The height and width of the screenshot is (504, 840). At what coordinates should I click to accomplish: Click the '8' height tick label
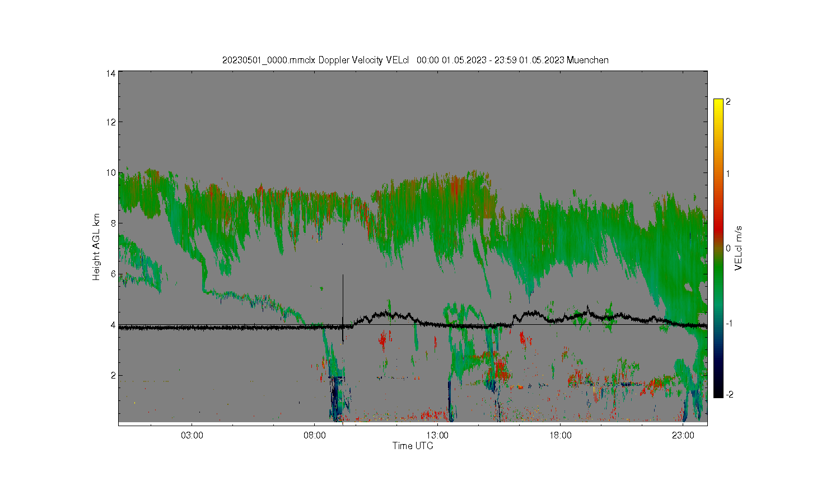pos(113,223)
